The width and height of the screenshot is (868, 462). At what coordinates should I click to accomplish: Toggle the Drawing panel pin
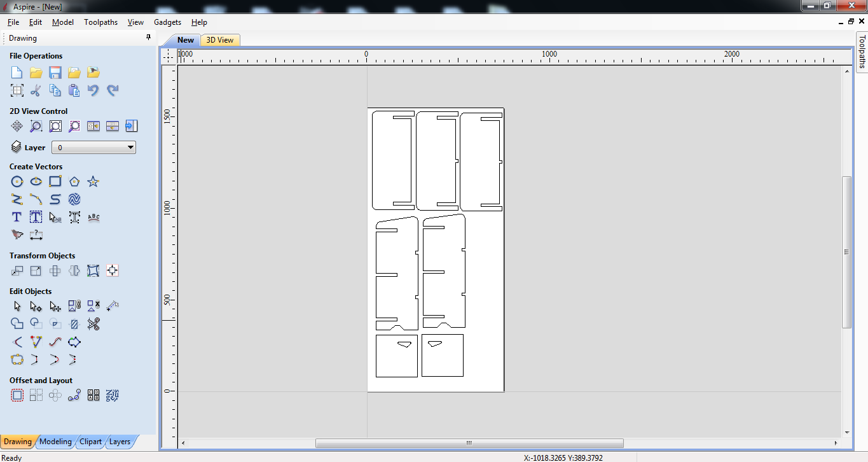point(149,38)
